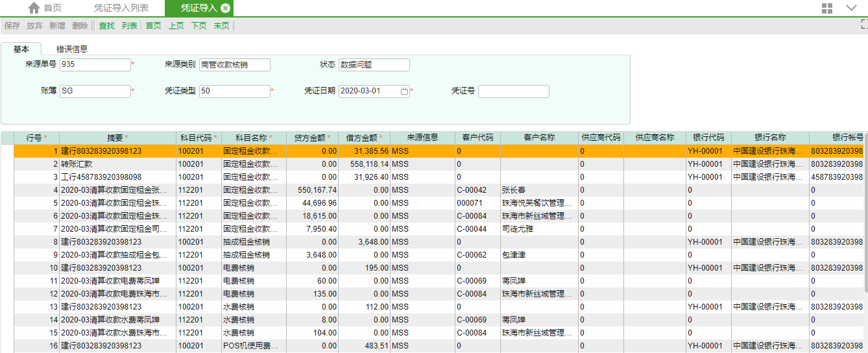868x353 pixels.
Task: Expand the chevron dropdown at top right
Action: coord(852,8)
